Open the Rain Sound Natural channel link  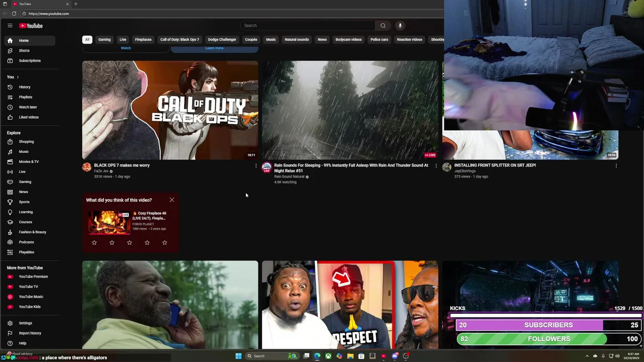[x=289, y=176]
